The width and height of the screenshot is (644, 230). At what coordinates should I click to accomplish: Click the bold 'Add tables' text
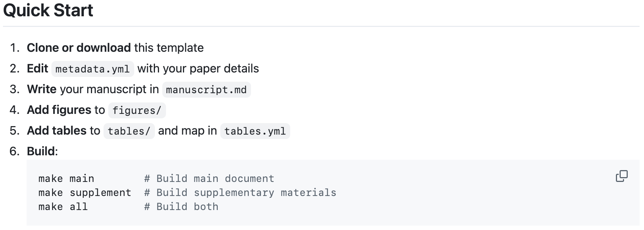coord(57,131)
